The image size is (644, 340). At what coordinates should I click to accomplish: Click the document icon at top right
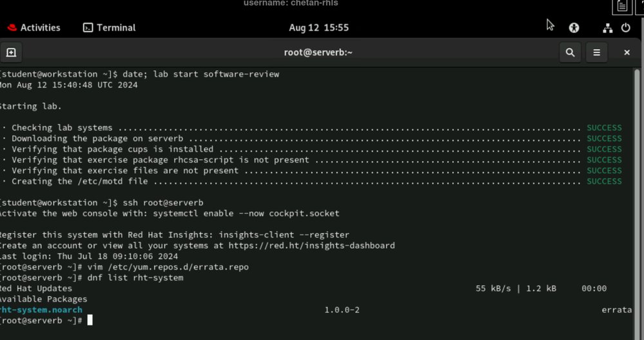coord(621,6)
